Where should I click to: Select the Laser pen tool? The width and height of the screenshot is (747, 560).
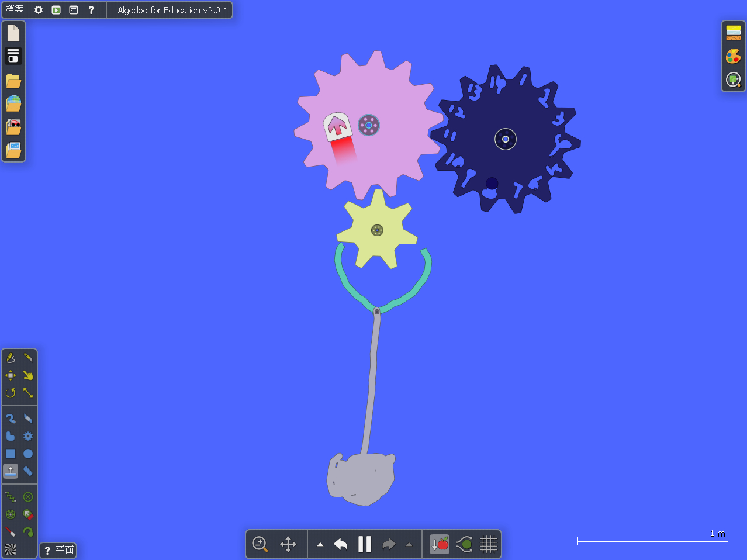point(11,531)
